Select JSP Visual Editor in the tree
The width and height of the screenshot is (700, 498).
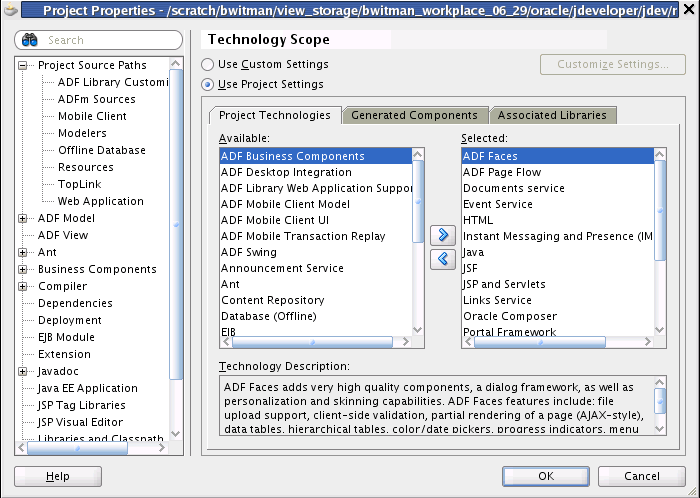click(80, 422)
